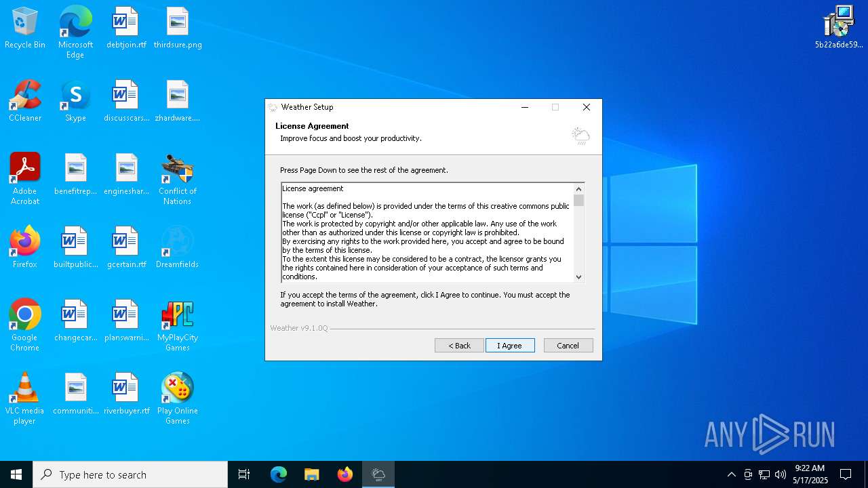Open Google Chrome desktop shortcut
The height and width of the screenshot is (488, 868).
25,325
